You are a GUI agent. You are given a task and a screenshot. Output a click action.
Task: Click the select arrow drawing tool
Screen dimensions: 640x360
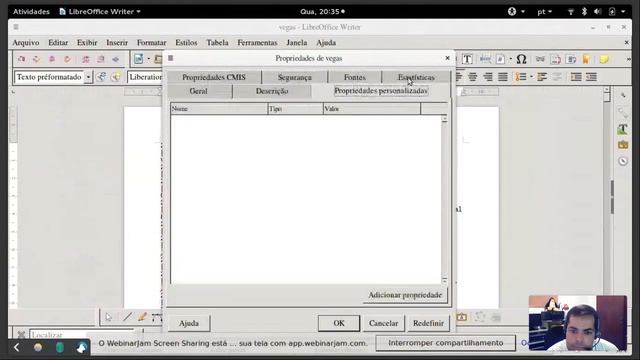point(108,317)
